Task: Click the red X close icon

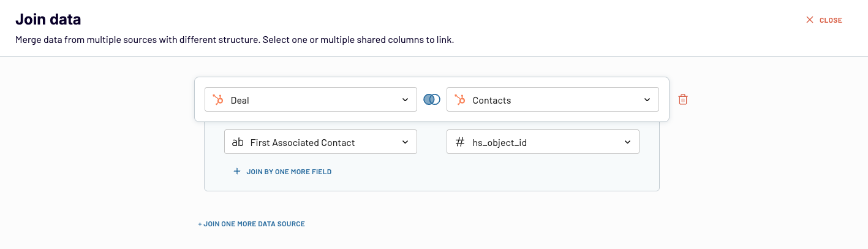Action: click(x=810, y=20)
